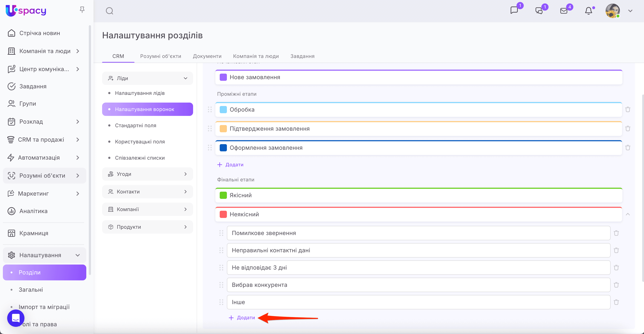Expand the Угоди settings section
Screen dimensions: 644x334
[147, 174]
